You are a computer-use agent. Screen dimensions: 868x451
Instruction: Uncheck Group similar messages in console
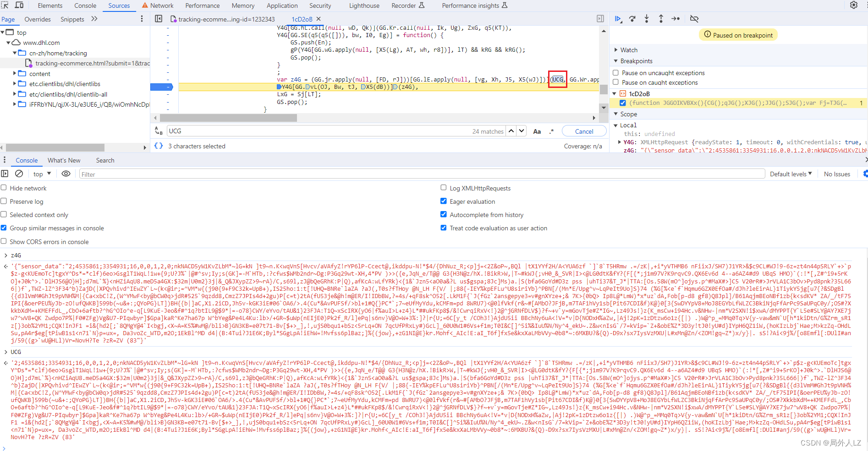[x=4, y=228]
